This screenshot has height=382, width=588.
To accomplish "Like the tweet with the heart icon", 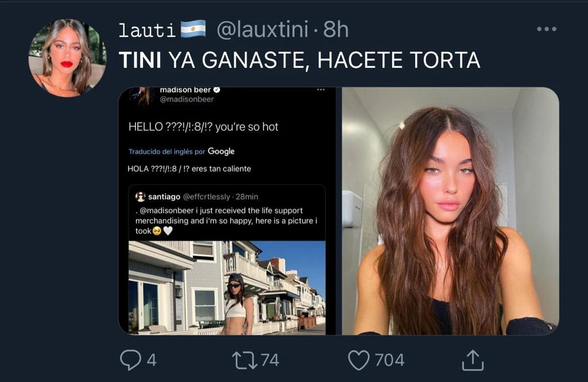I will point(359,360).
